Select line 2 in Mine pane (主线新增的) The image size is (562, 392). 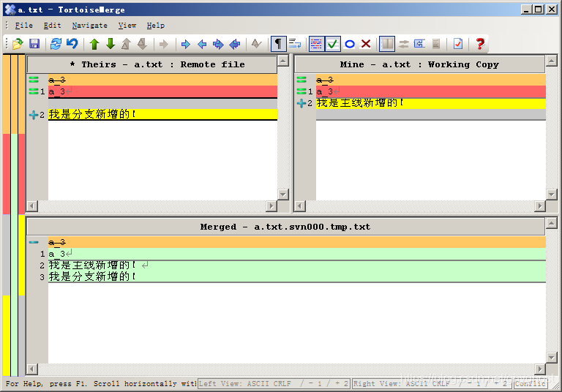(431, 103)
